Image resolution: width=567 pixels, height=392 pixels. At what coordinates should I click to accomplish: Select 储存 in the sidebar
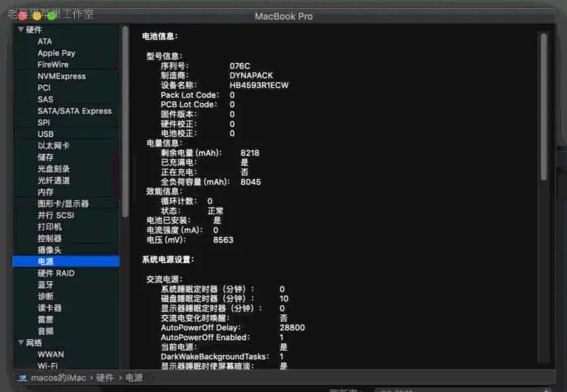(x=45, y=158)
